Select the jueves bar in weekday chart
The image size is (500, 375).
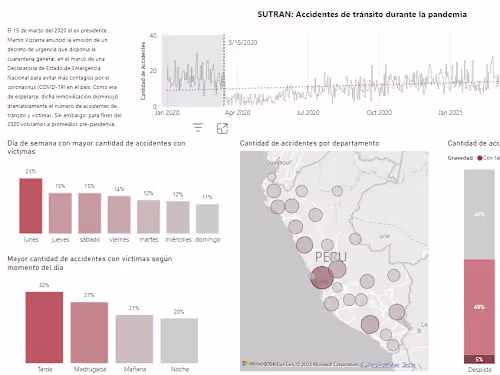(60, 213)
